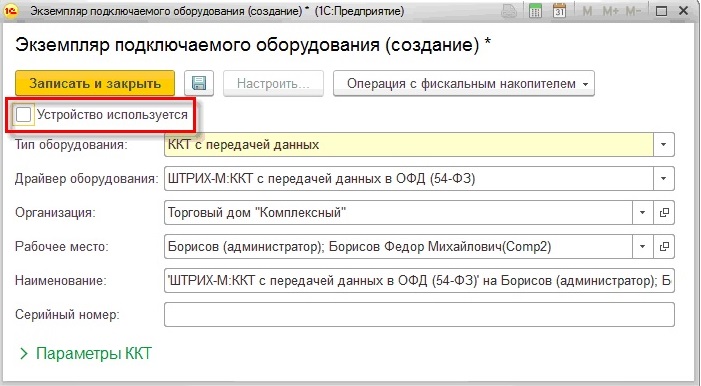Click the Тип оборудования field ККТ с передачей данных
701x386 pixels.
(409, 144)
